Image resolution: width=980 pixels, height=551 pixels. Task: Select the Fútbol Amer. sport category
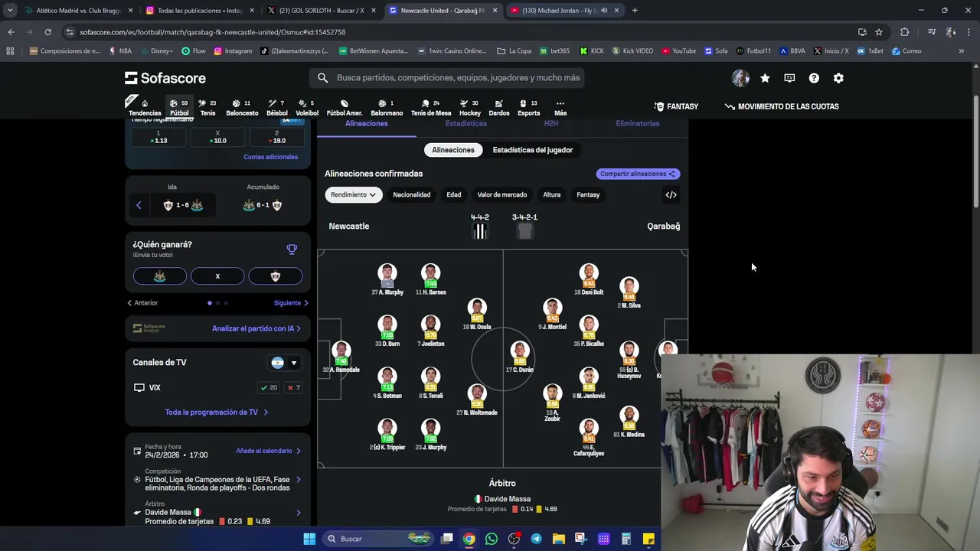[x=345, y=107]
